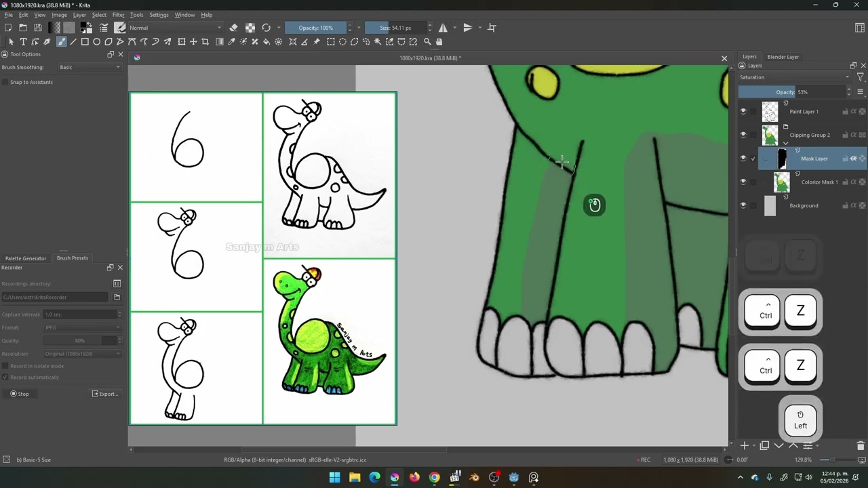The width and height of the screenshot is (868, 488).
Task: Open the blending mode Normal dropdown
Action: point(175,28)
